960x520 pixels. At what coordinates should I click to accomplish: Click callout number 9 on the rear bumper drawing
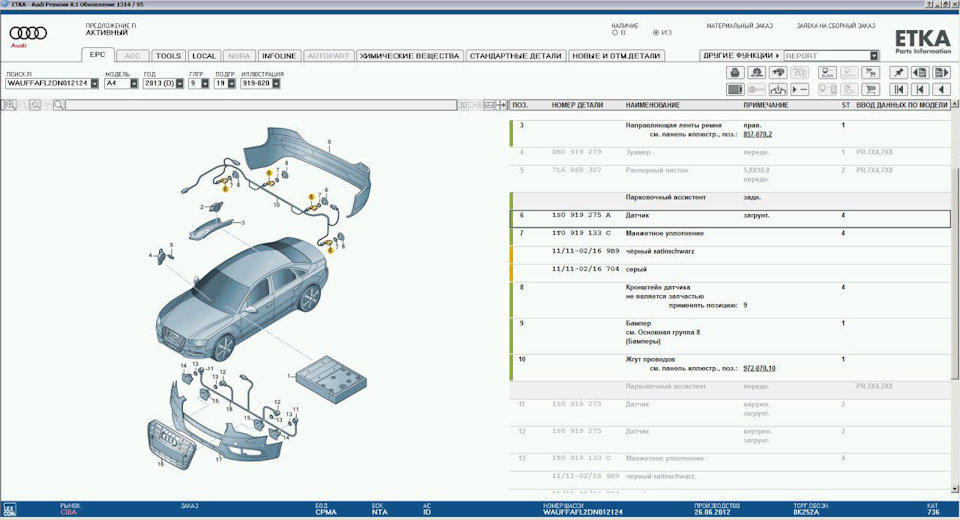coord(329,142)
